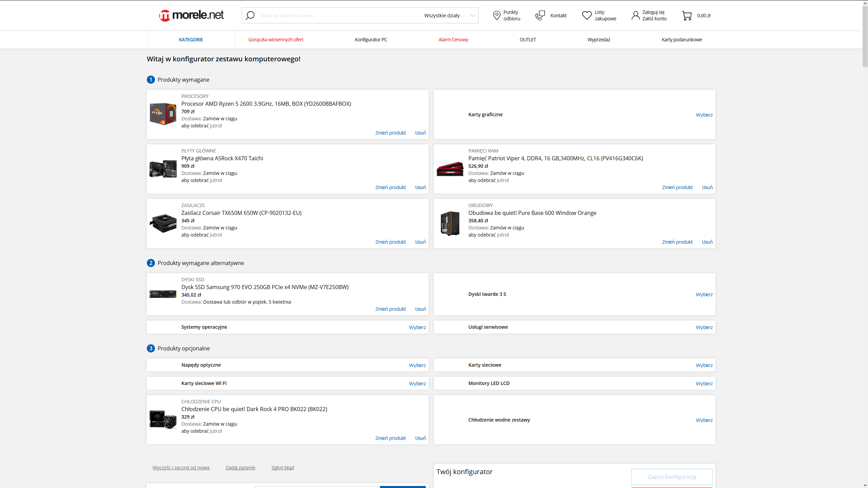Viewport: 868px width, 488px height.
Task: Select Wybierz for Monitory LED LCD
Action: [x=704, y=384]
